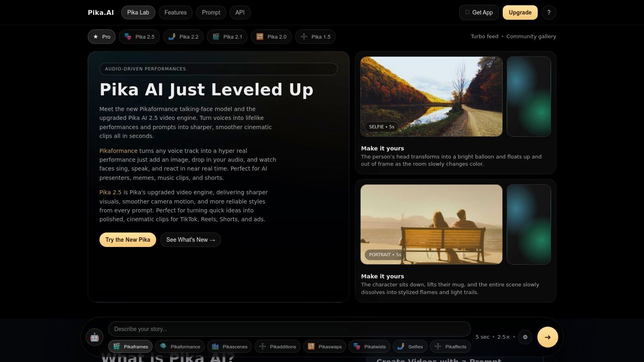Image resolution: width=644 pixels, height=362 pixels.
Task: Select the Pro model chip
Action: [101, 37]
